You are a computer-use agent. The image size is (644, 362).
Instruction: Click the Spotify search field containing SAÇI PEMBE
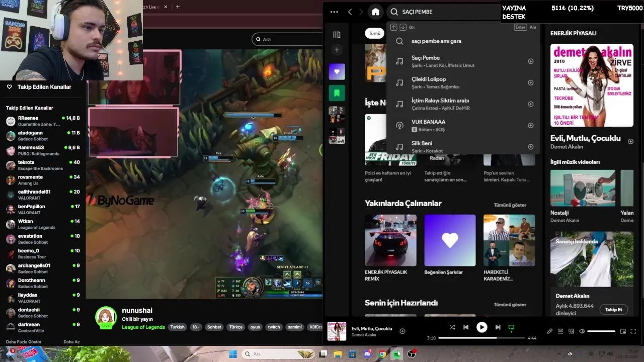(x=443, y=12)
